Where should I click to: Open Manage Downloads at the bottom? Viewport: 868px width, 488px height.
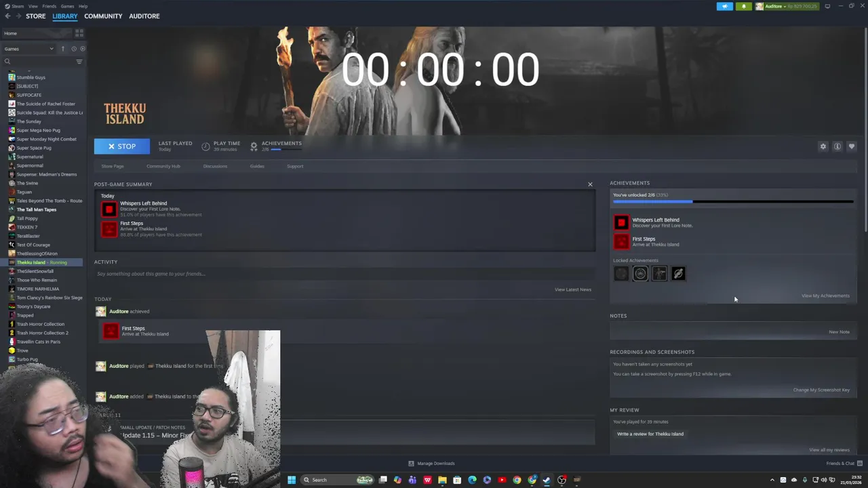[x=431, y=464]
